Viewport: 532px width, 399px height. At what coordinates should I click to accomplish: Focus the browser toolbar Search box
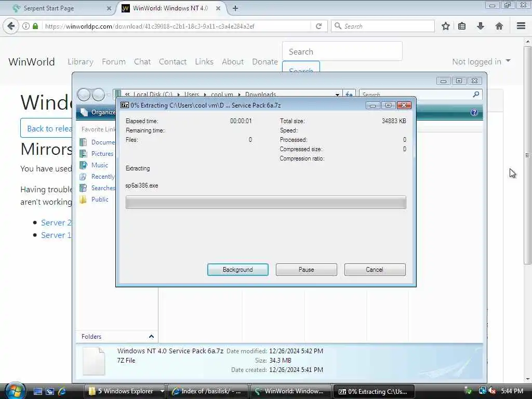[383, 26]
